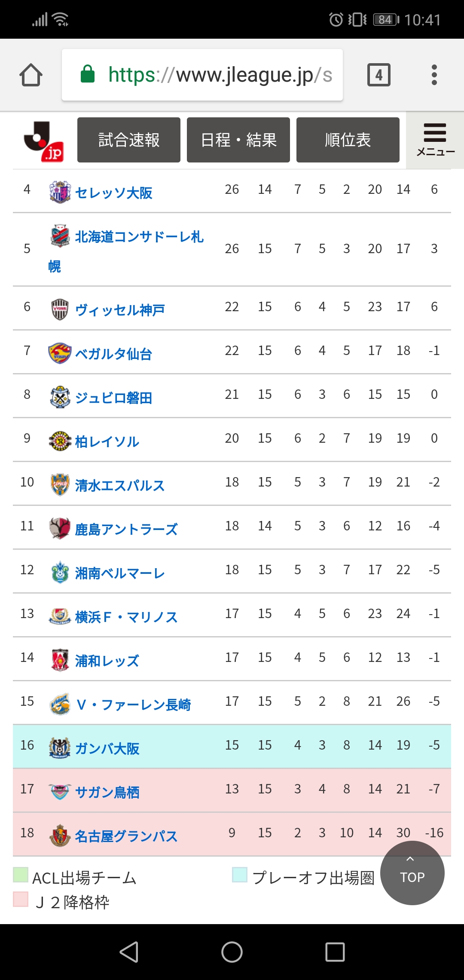
Task: Open the 鹿島アントラーズ team link
Action: 126,529
